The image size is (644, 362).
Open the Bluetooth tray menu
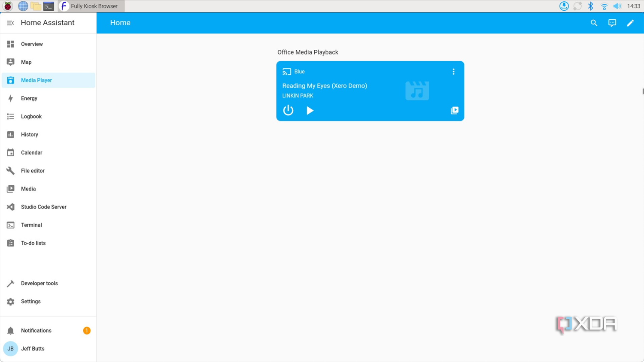click(x=591, y=6)
